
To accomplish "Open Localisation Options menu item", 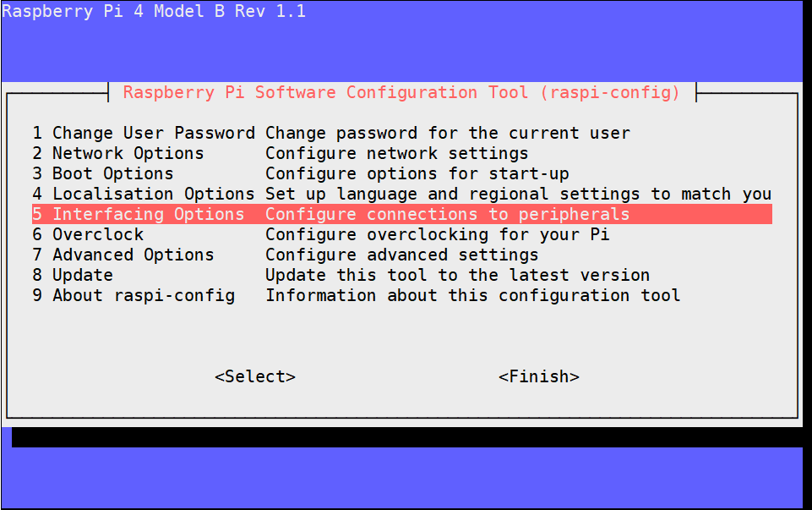I will [x=144, y=195].
